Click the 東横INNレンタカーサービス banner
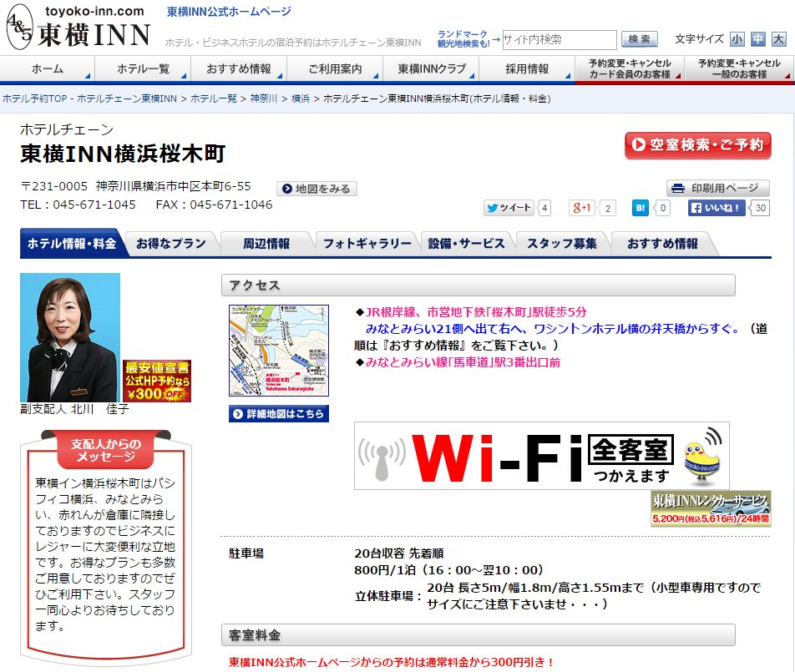 point(711,508)
